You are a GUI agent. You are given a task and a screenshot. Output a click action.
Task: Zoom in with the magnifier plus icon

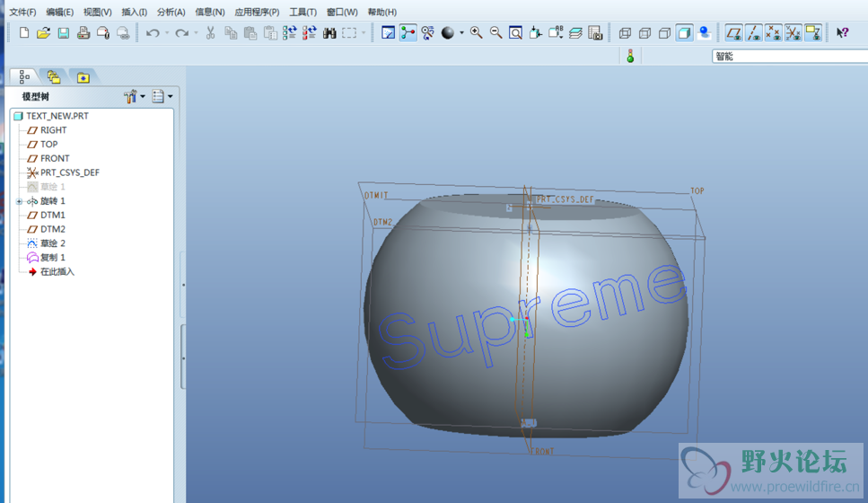click(x=476, y=33)
